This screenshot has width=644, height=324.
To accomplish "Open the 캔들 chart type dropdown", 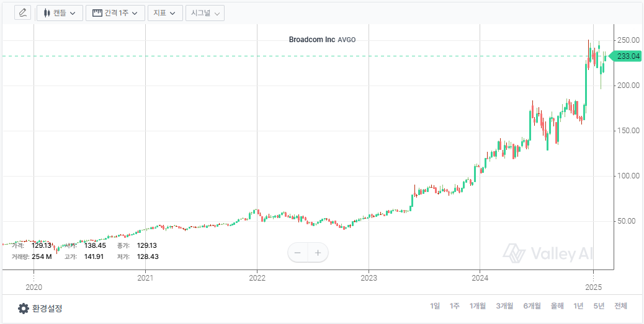I will 60,13.
